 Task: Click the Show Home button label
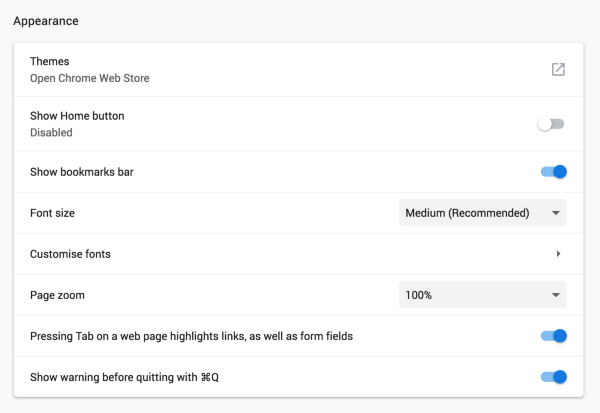tap(77, 116)
